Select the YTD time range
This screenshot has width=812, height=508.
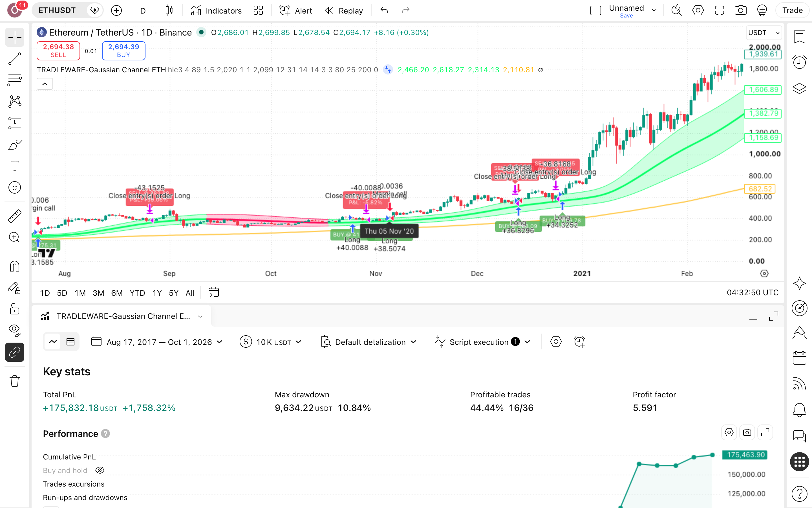[137, 293]
